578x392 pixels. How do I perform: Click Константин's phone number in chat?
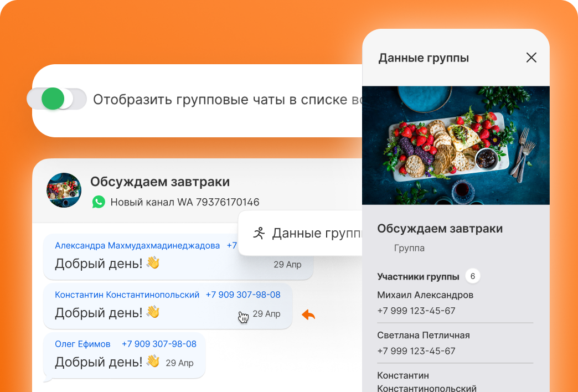(243, 295)
